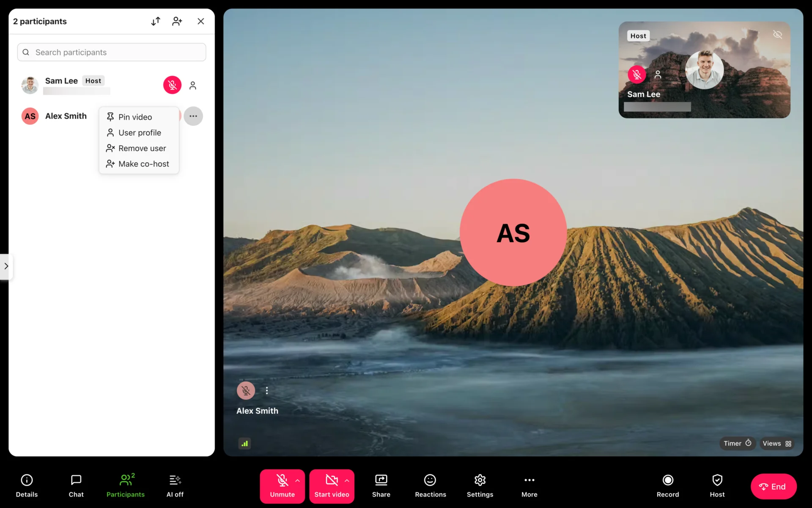
Task: Expand the collapsed left side panel arrow
Action: 6,266
